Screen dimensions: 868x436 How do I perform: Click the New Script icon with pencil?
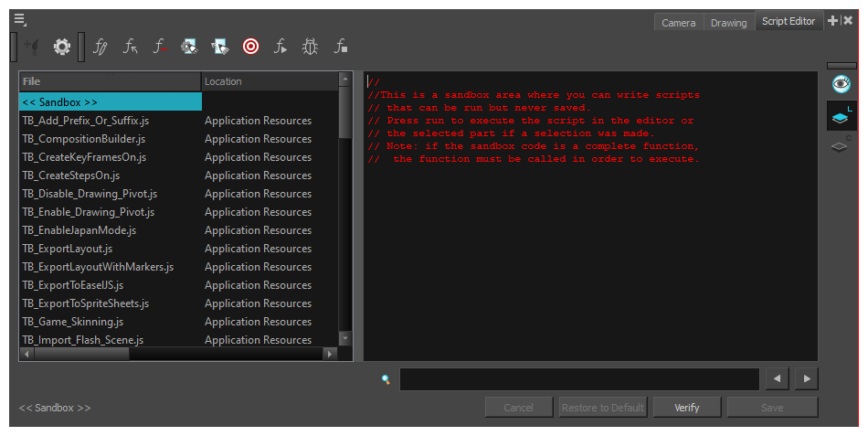101,46
